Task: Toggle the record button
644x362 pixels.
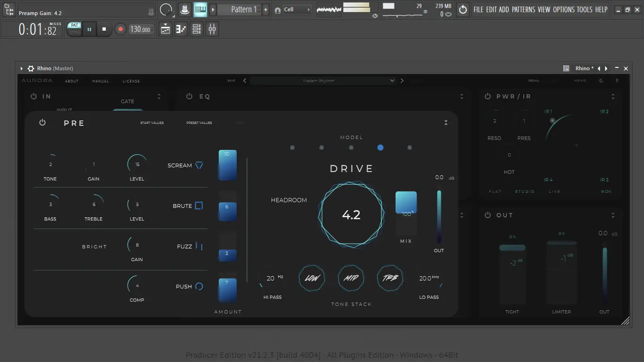Action: point(120,29)
